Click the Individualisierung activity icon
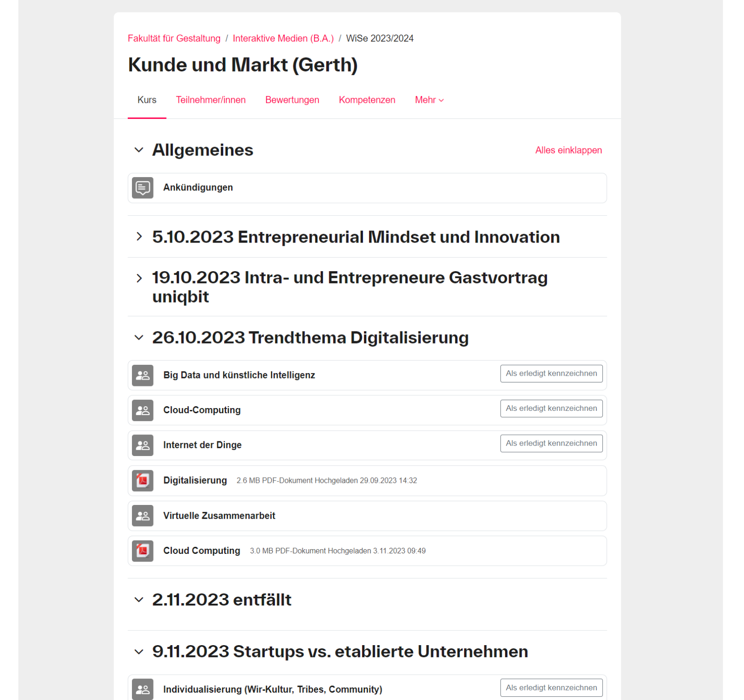 coord(143,689)
